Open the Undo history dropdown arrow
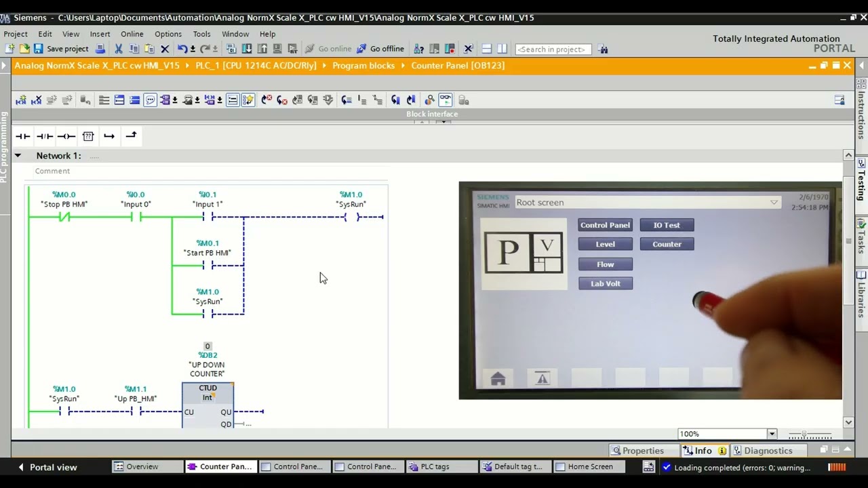This screenshot has height=488, width=868. (193, 49)
